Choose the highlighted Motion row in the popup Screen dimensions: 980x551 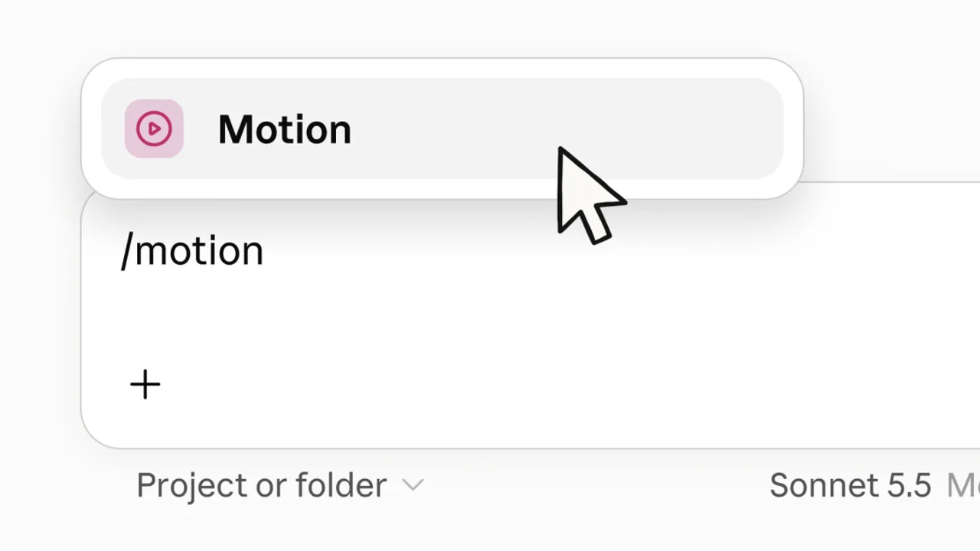tap(442, 129)
